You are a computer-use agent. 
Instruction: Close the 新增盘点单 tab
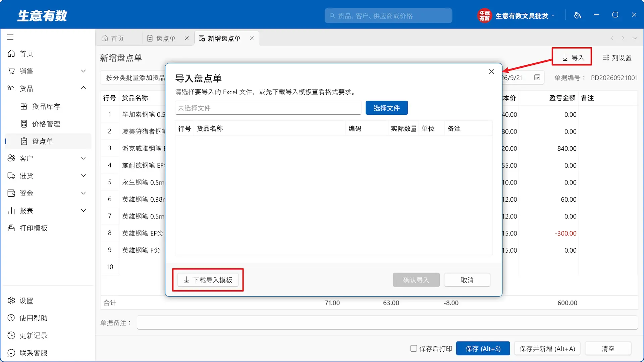(x=252, y=38)
